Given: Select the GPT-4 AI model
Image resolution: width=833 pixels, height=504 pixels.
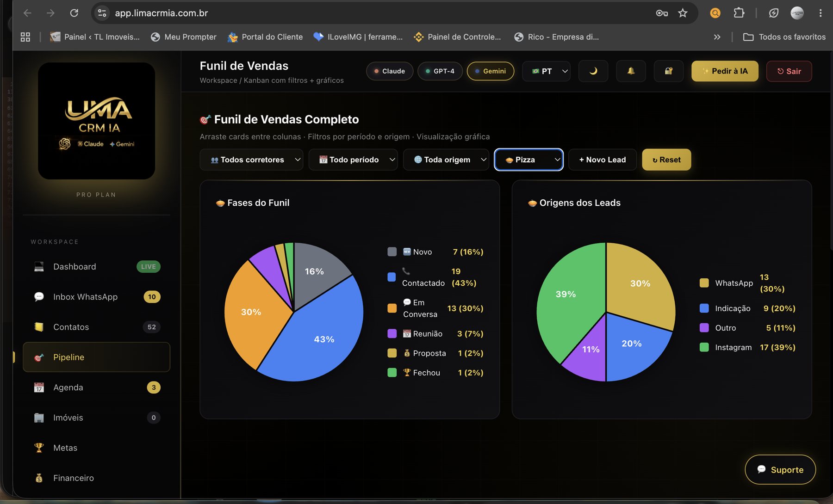Looking at the screenshot, I should (x=440, y=71).
